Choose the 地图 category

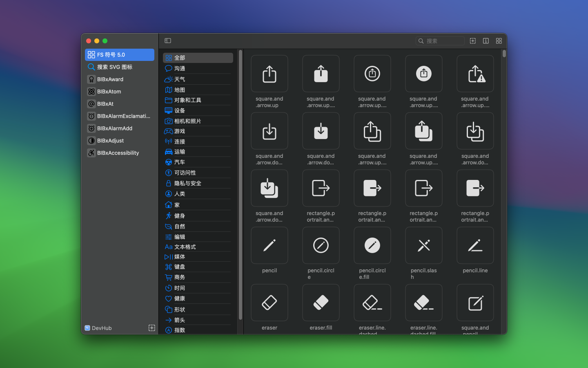tap(198, 90)
